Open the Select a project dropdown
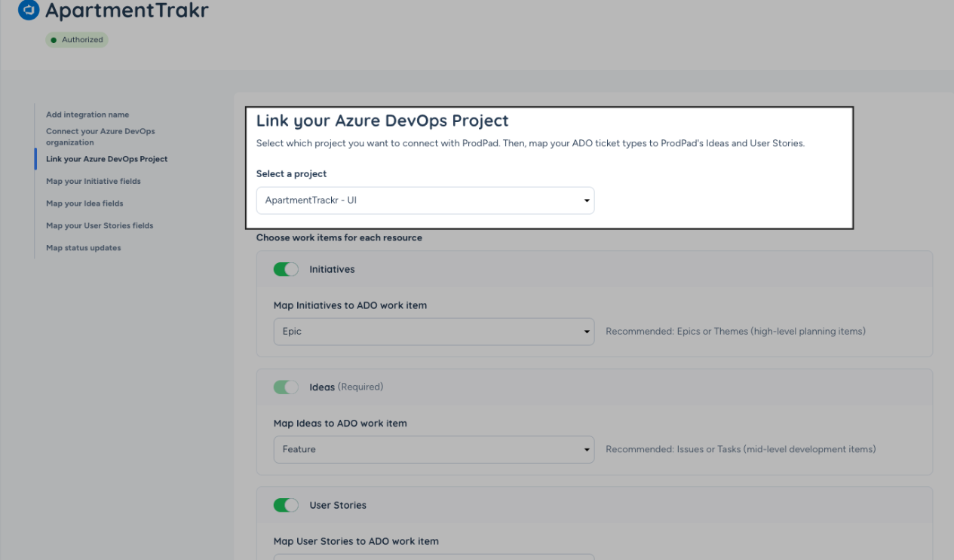This screenshot has width=954, height=560. coord(425,200)
